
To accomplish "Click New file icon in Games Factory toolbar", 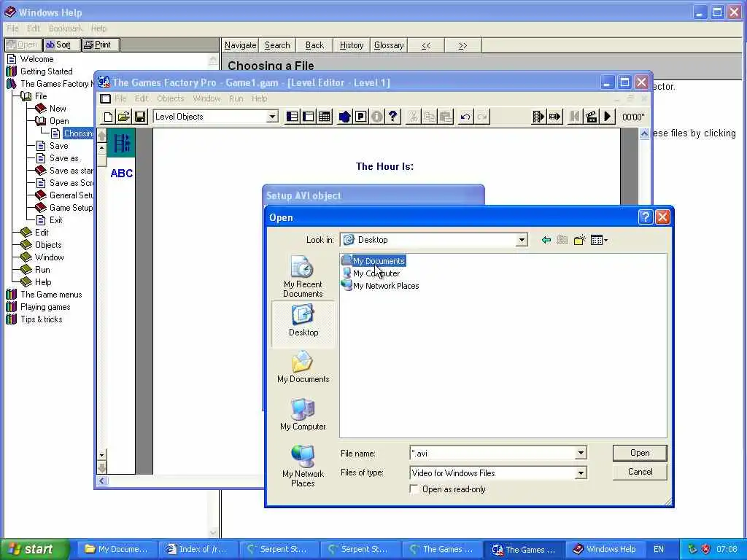I will 108,117.
